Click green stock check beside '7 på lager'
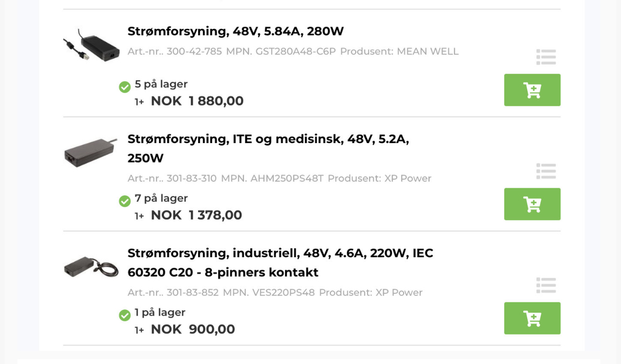Image resolution: width=621 pixels, height=364 pixels. point(125,201)
